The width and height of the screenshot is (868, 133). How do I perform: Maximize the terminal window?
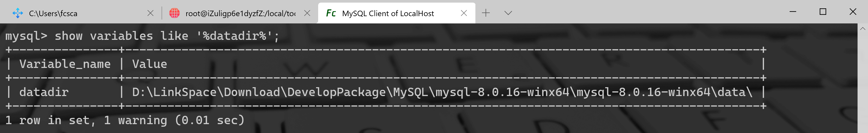[823, 12]
